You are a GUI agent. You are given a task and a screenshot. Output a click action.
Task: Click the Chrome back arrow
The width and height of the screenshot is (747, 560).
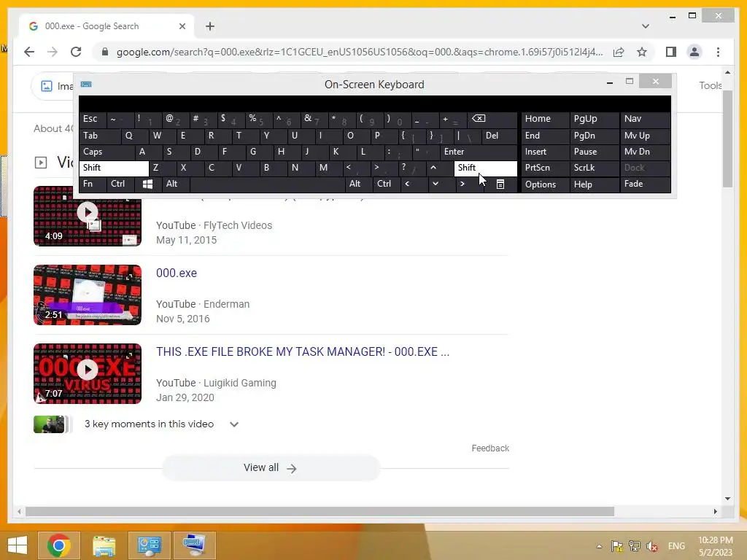[29, 52]
